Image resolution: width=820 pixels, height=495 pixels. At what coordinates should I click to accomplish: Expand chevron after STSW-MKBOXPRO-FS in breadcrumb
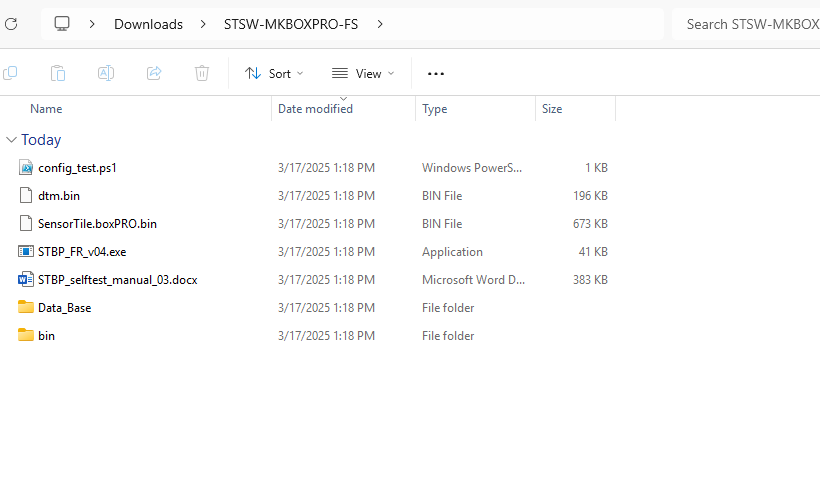[380, 24]
